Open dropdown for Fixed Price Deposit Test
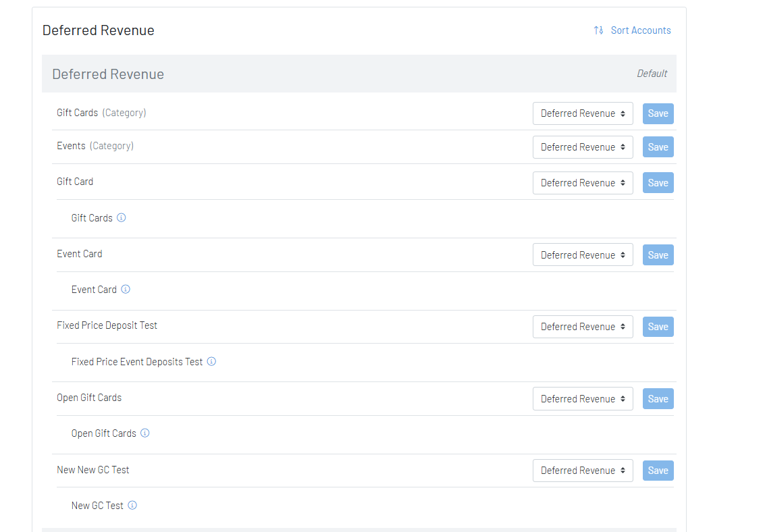Viewport: 765px width, 532px height. tap(582, 327)
